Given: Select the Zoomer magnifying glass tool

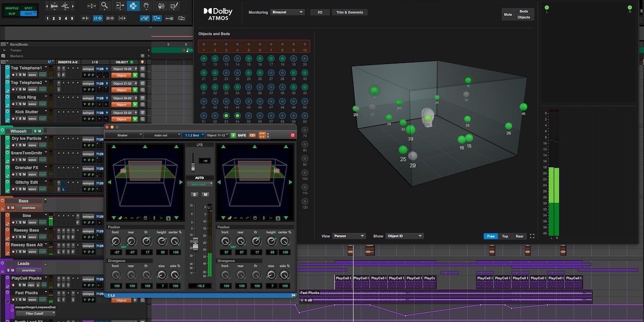Looking at the screenshot, I should pos(104,6).
